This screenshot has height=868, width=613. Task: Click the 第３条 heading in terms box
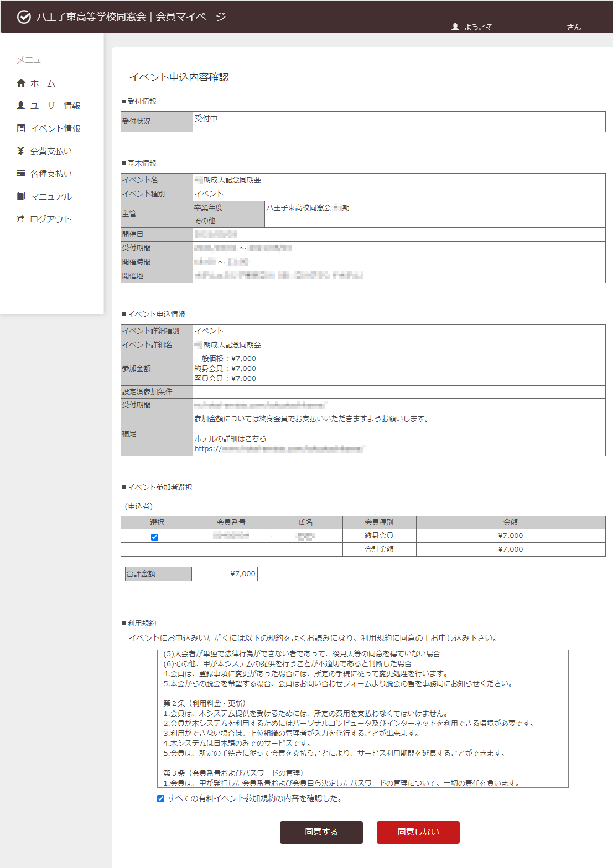point(233,773)
